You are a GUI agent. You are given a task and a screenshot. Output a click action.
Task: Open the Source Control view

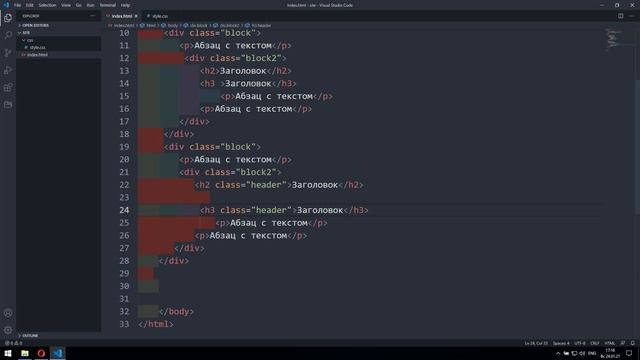point(8,53)
